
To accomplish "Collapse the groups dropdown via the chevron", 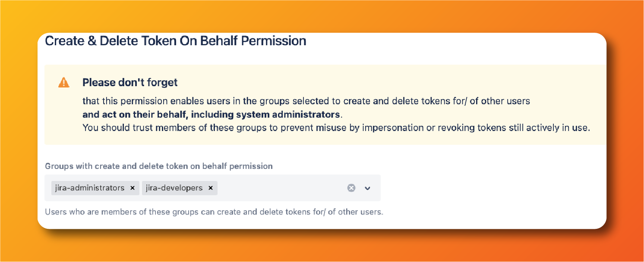I will [x=367, y=188].
